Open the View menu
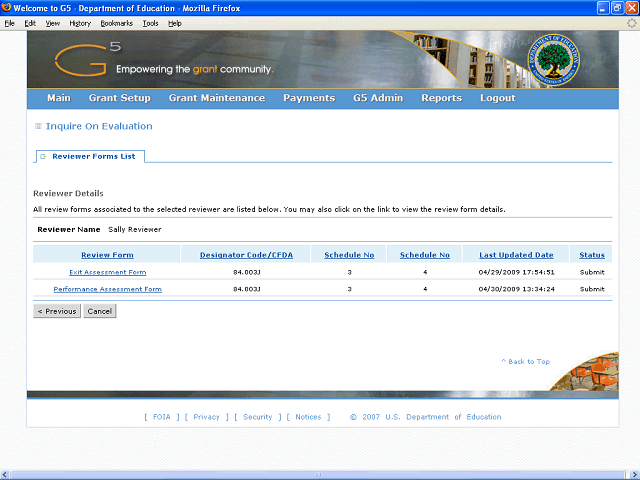The height and width of the screenshot is (480, 640). click(53, 23)
